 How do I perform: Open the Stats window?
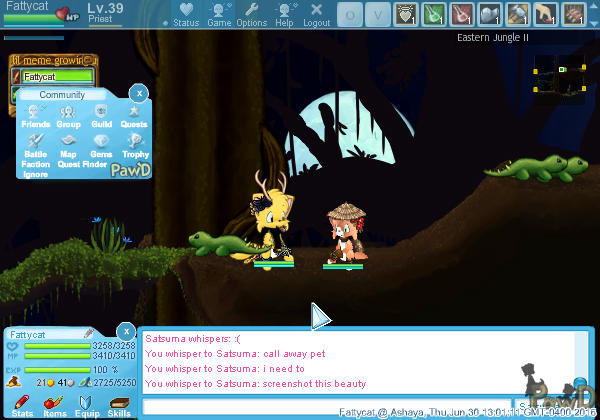click(x=22, y=405)
